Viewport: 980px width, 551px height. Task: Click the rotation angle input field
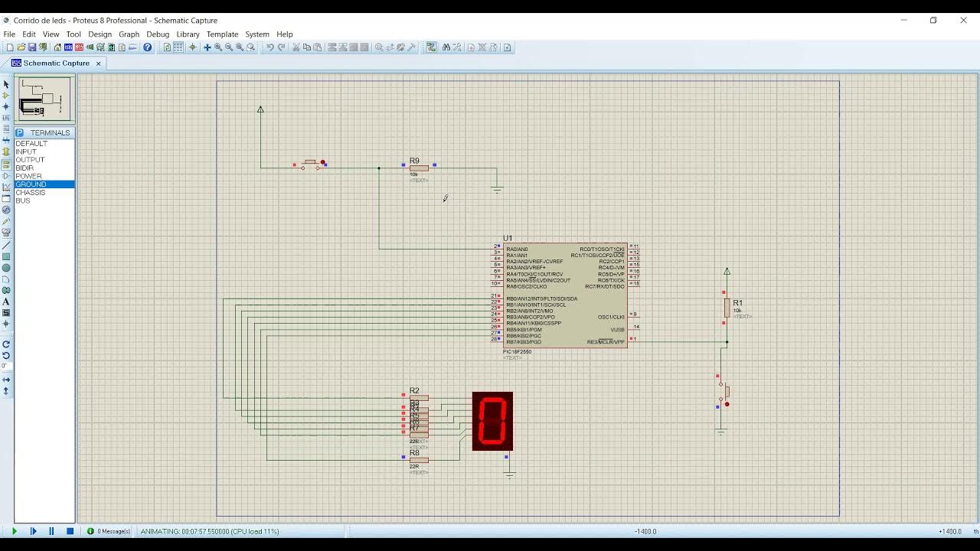[x=7, y=367]
